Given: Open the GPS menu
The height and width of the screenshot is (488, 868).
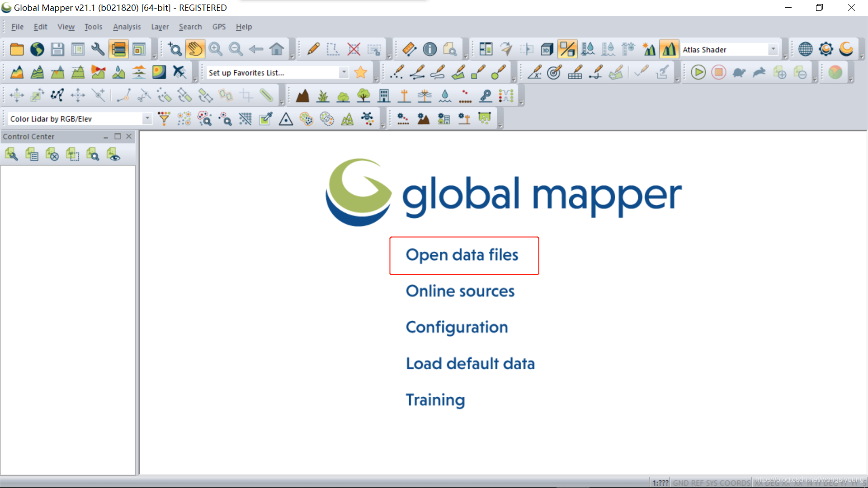Looking at the screenshot, I should (219, 27).
